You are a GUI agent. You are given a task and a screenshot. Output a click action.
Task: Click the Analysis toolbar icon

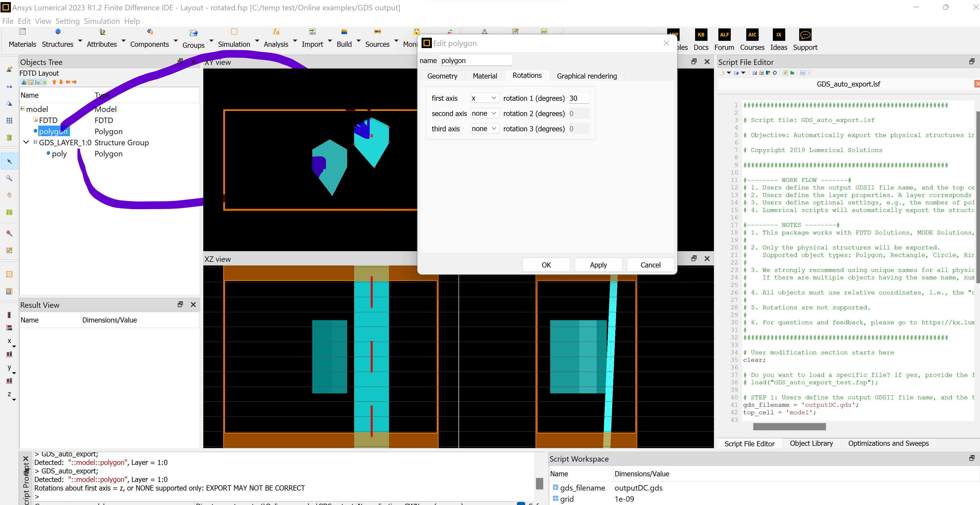coord(276,32)
